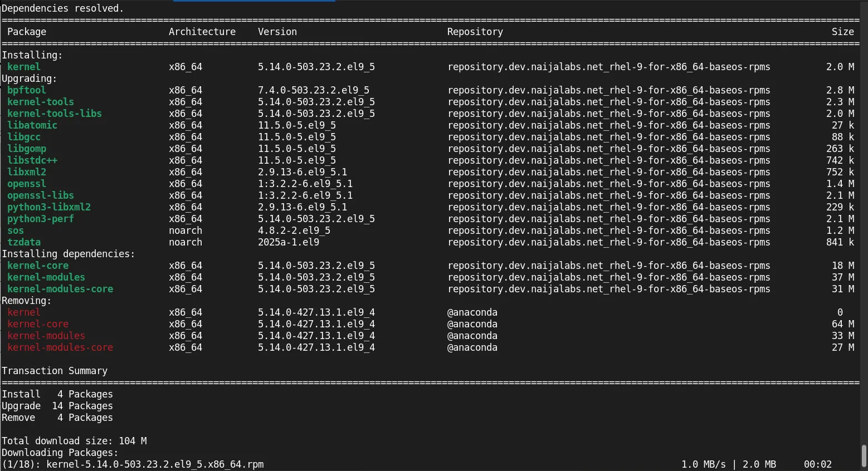Select the 'kernel-tools-libs' package name

55,114
